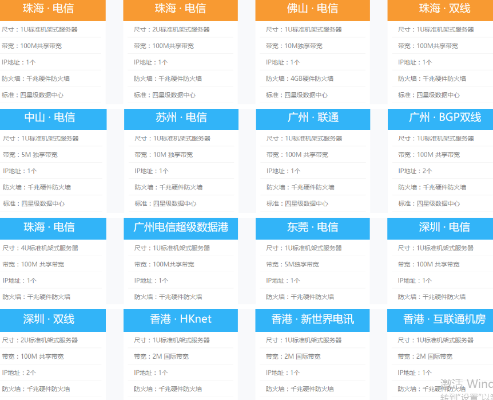Open the 广州·BGP双线 plan header
The height and width of the screenshot is (400, 493).
[440, 119]
